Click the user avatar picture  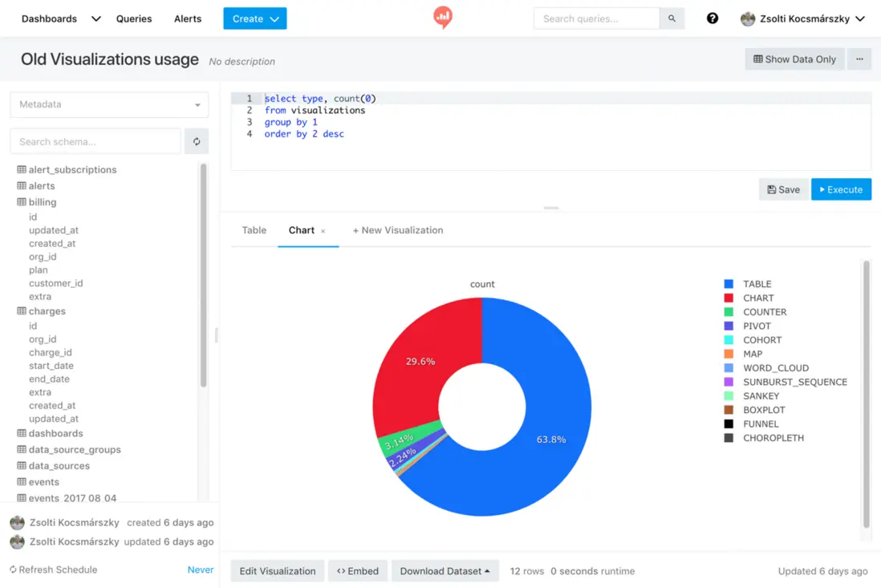pos(748,18)
